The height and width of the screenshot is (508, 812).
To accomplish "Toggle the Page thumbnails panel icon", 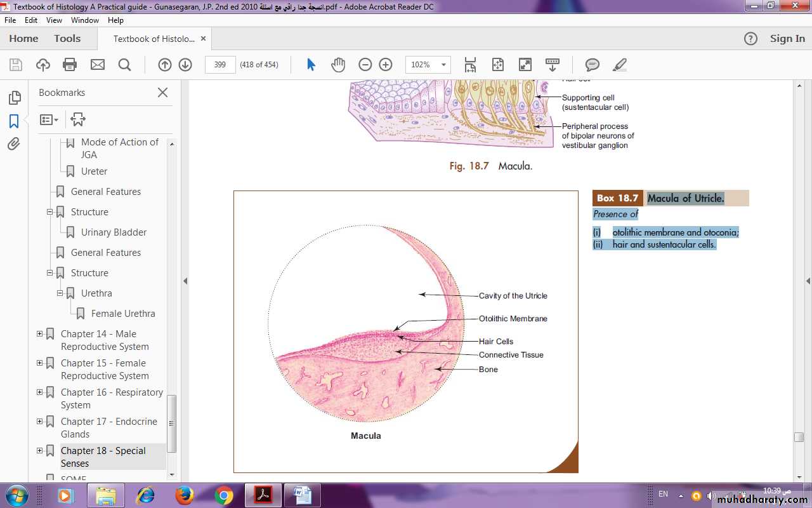I will click(x=14, y=98).
